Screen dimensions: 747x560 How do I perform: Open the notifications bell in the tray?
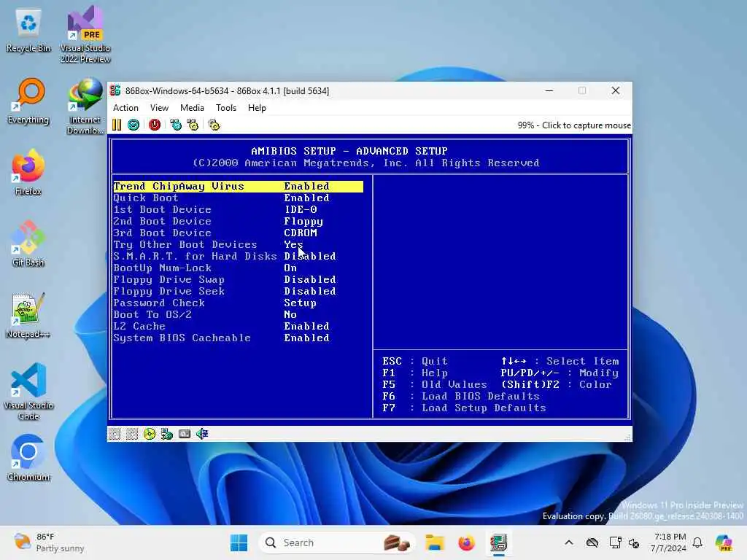[697, 542]
